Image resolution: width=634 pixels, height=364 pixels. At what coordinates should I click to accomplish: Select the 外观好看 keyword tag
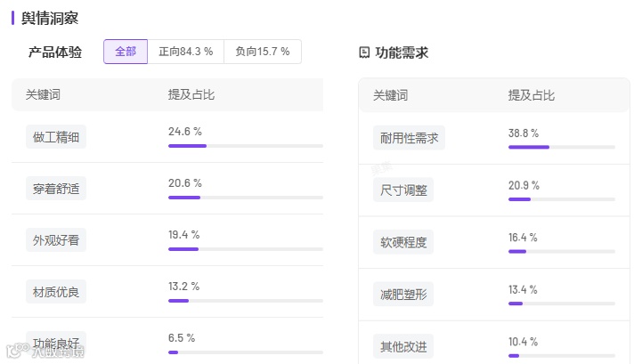[56, 240]
